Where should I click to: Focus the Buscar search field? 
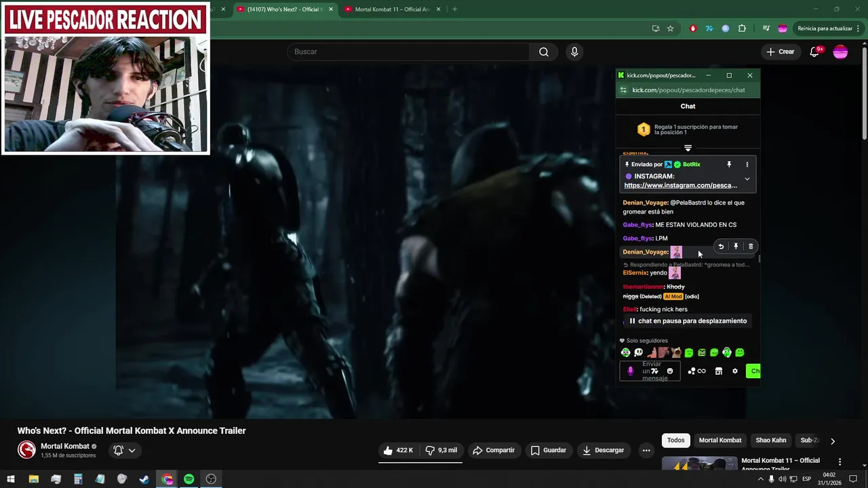[410, 52]
